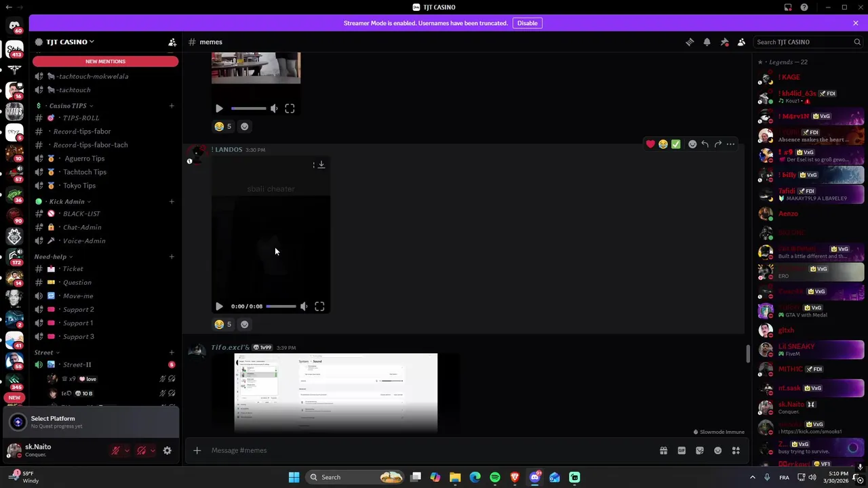Seek the top video progress bar

248,108
